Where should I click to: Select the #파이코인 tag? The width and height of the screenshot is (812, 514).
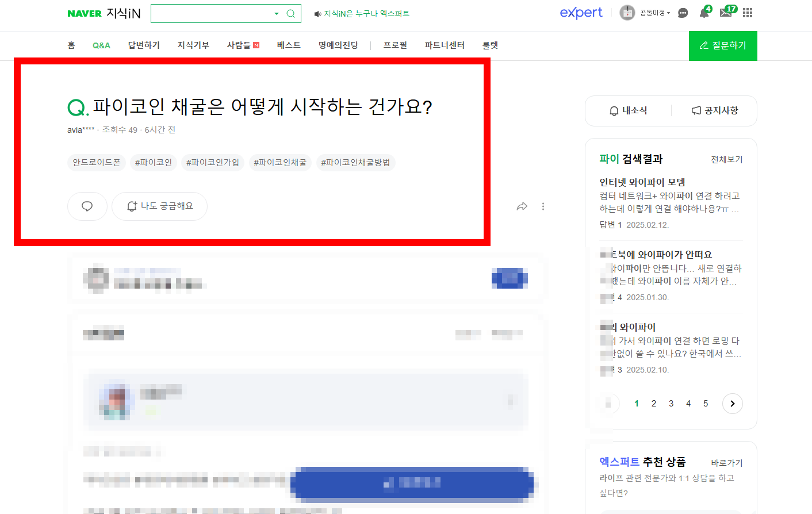click(x=154, y=163)
